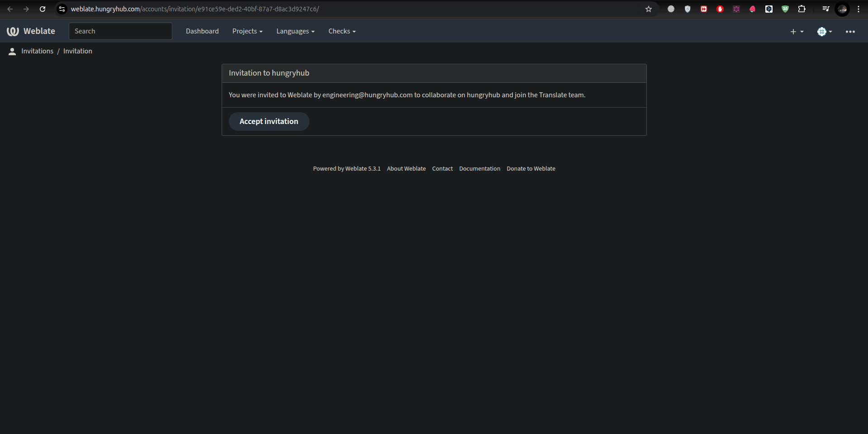Viewport: 868px width, 434px height.
Task: Click the pink GraphQL extension icon
Action: (x=736, y=9)
